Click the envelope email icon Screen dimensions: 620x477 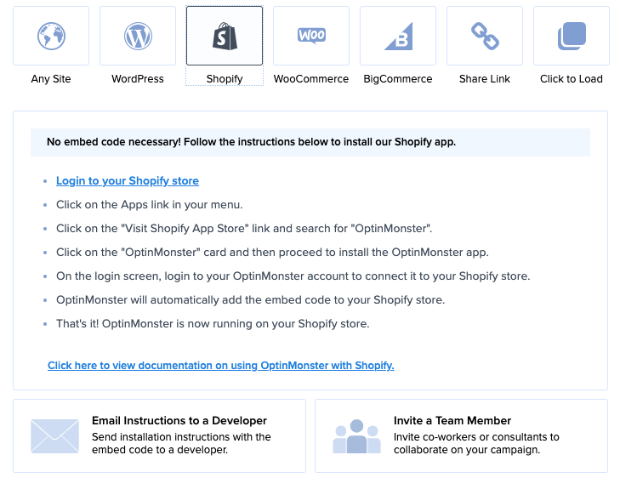55,436
